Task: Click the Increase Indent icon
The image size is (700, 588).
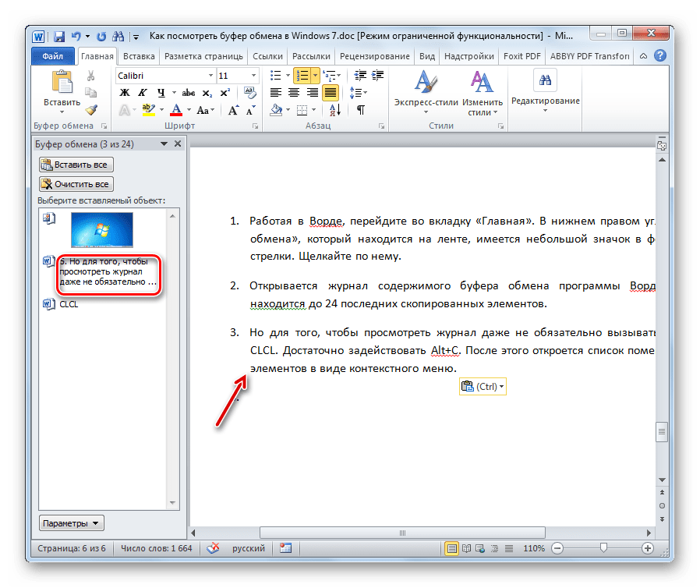Action: [x=378, y=76]
